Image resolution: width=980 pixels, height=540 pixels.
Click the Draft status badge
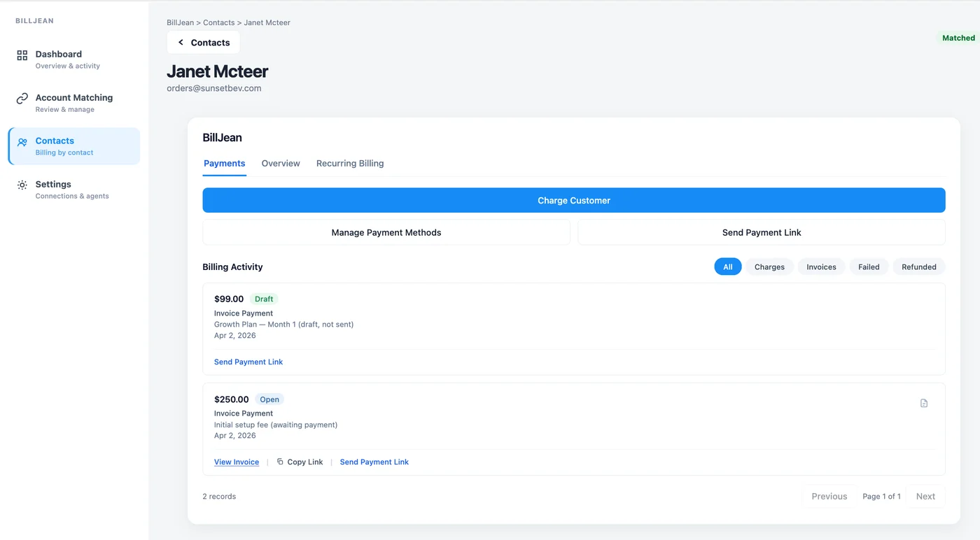264,299
